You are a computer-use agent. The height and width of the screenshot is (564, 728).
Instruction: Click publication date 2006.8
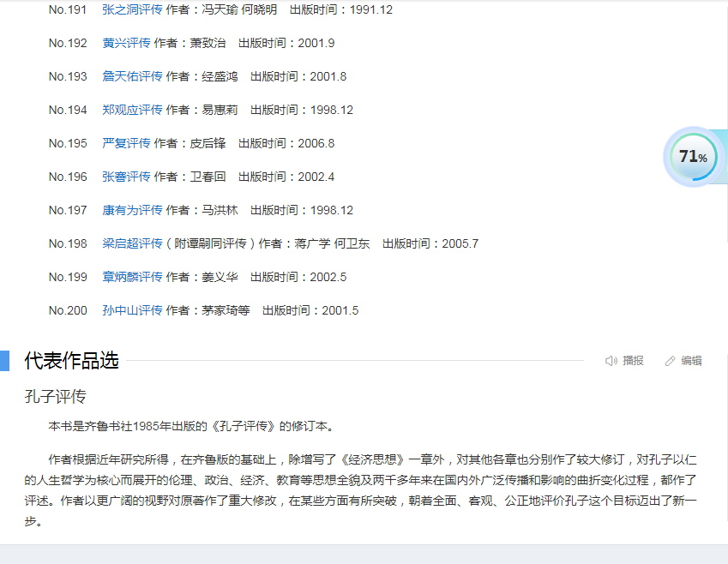tap(316, 143)
